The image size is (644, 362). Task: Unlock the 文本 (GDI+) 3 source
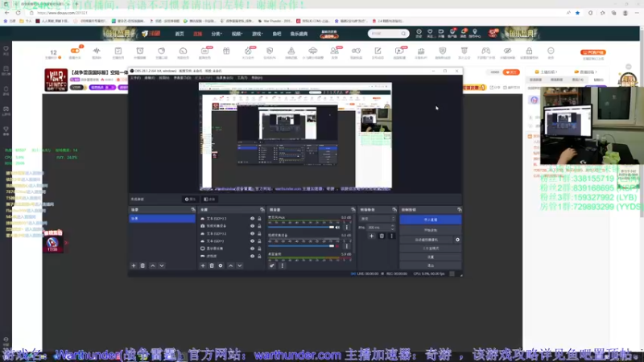pyautogui.click(x=259, y=219)
